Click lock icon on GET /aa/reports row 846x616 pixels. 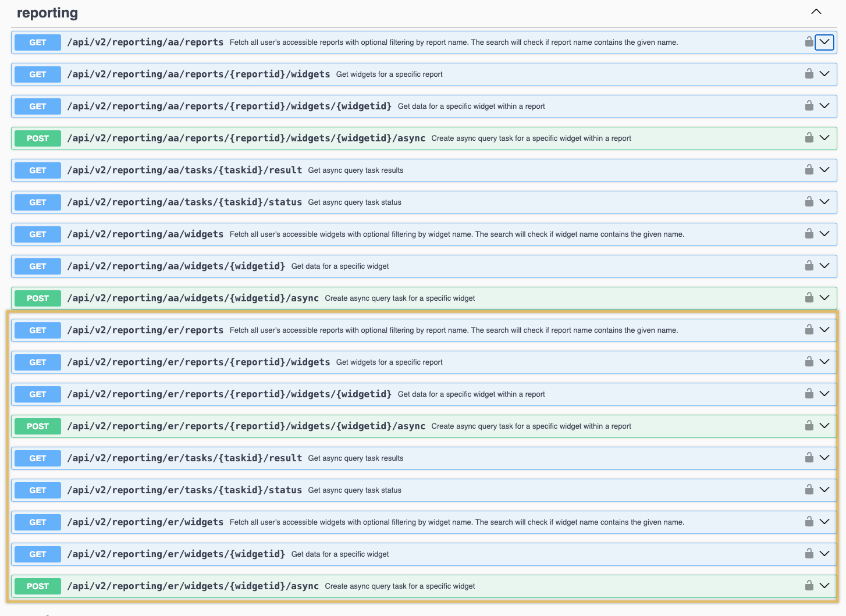click(809, 42)
